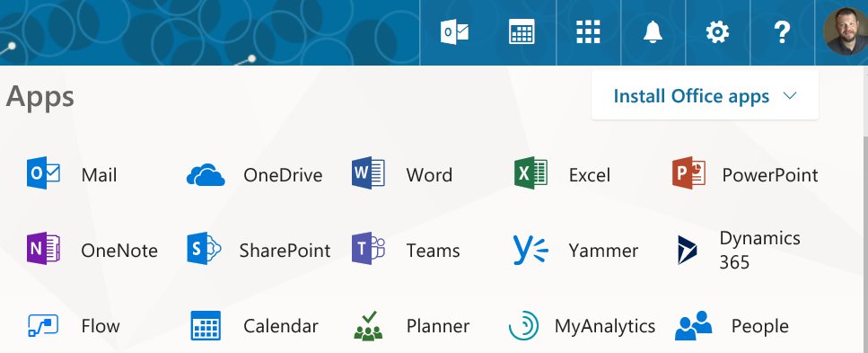This screenshot has width=868, height=353.
Task: Open the Mail text link
Action: 99,175
